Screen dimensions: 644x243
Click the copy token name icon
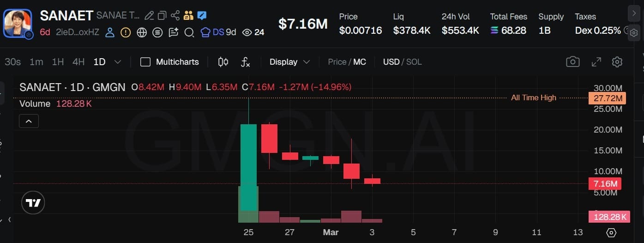click(x=162, y=16)
